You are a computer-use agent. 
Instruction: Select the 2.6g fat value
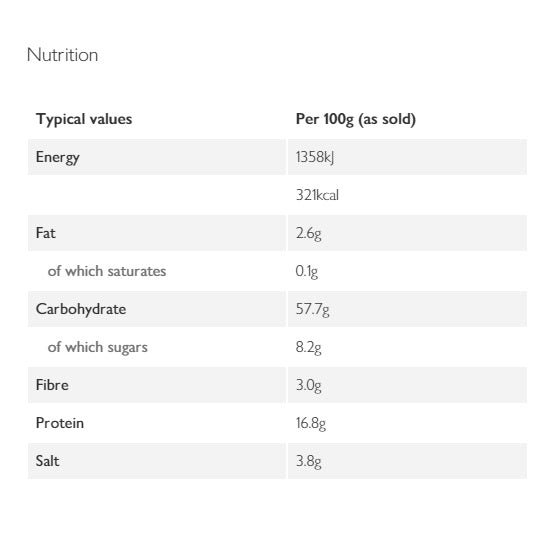(x=309, y=234)
